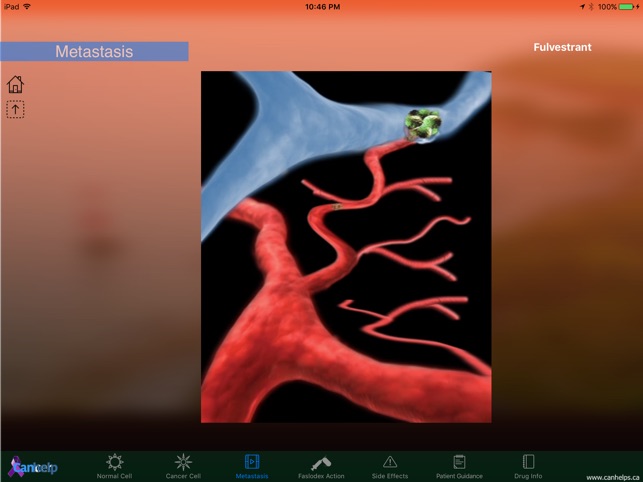
Task: Tap the Fulvestrant title text
Action: pos(562,47)
